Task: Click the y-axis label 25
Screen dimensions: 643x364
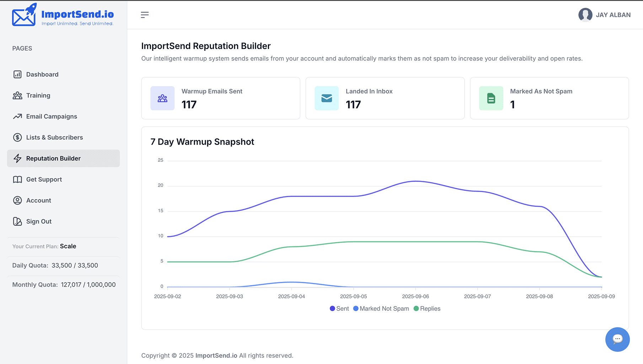Action: (161, 160)
